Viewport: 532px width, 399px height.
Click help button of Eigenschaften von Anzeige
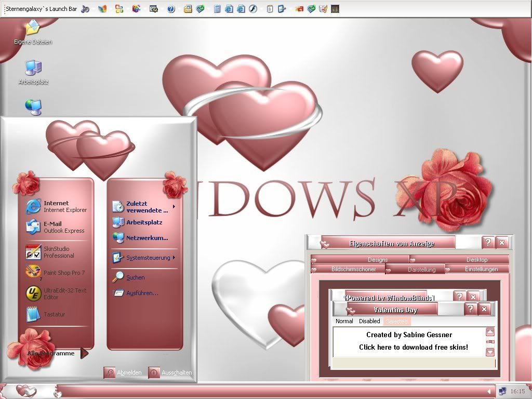point(488,243)
